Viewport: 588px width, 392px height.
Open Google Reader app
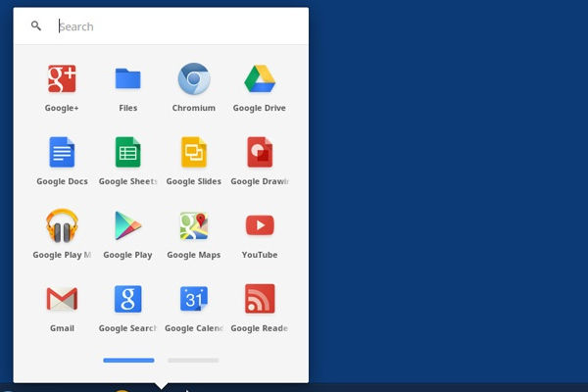pos(260,299)
